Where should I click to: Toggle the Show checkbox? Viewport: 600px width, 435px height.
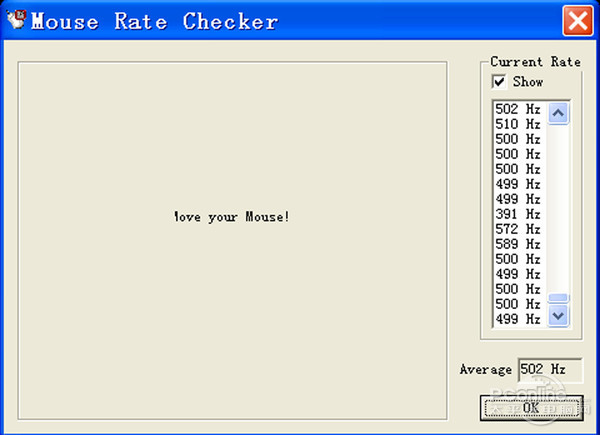[499, 82]
